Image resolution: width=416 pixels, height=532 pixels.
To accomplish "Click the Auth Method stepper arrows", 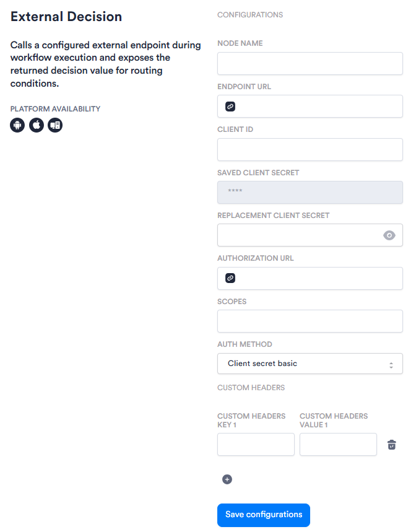I will [x=391, y=365].
